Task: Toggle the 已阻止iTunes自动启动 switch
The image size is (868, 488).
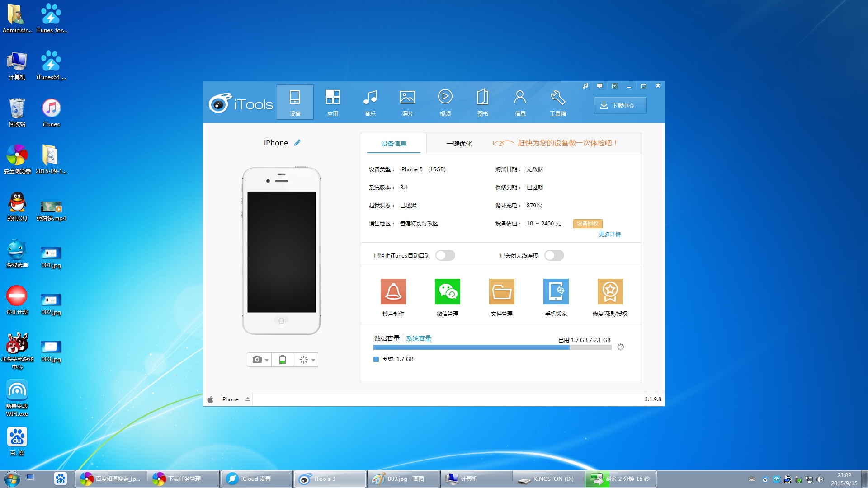Action: pyautogui.click(x=445, y=256)
